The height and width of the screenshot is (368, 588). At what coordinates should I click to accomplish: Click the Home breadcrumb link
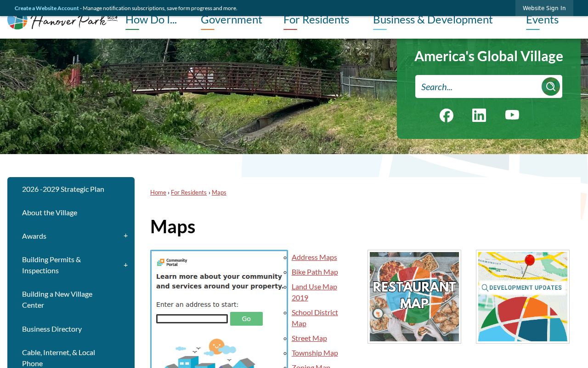(x=158, y=192)
